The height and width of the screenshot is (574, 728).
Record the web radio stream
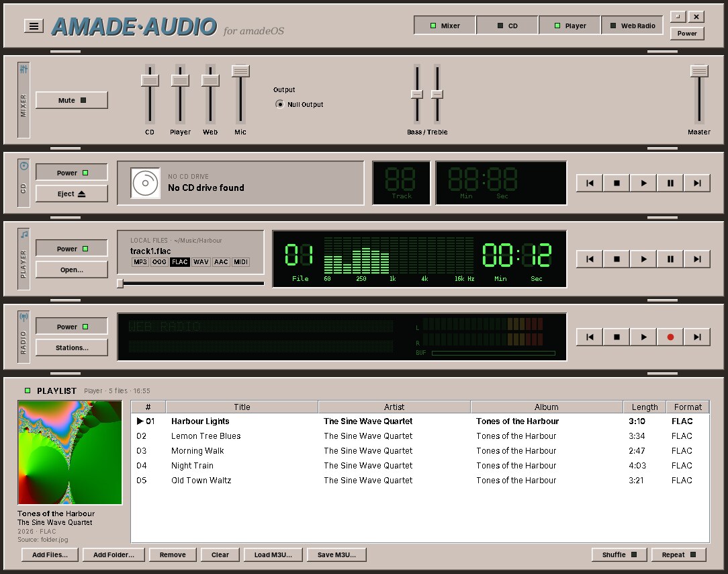[x=670, y=337]
